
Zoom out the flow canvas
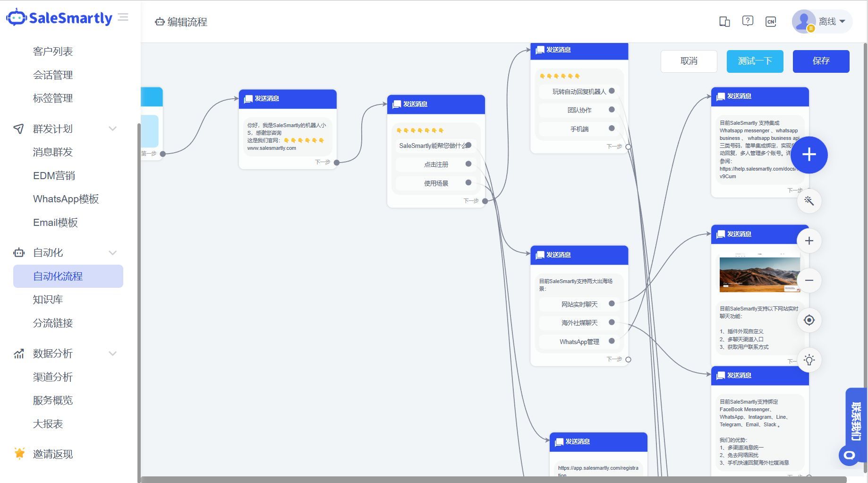pos(809,280)
